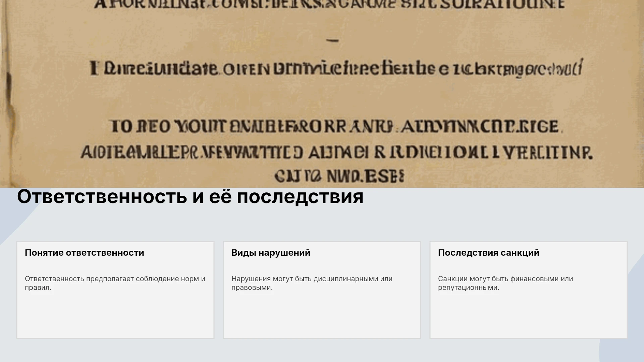This screenshot has height=362, width=644.
Task: Click the text "Нарушения могут быть дисциплинарными или правовыми."
Action: 312,283
